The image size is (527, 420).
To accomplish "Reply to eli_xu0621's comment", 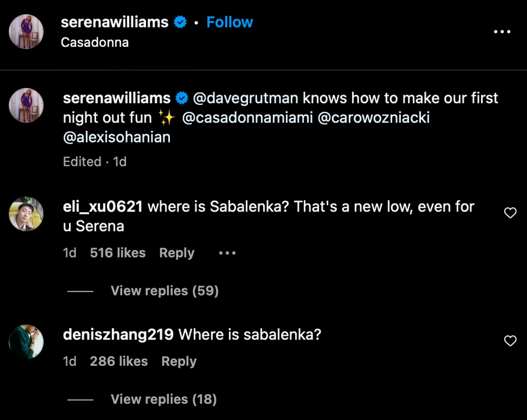I will (x=177, y=253).
